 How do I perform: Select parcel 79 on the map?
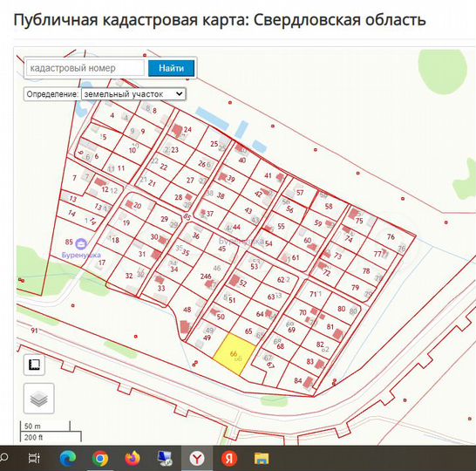point(355,287)
